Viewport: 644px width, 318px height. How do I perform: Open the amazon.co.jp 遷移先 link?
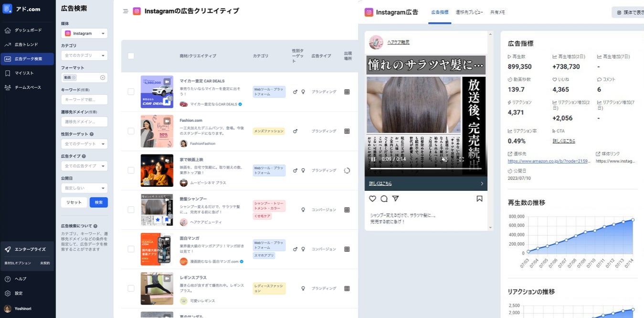[x=549, y=161]
